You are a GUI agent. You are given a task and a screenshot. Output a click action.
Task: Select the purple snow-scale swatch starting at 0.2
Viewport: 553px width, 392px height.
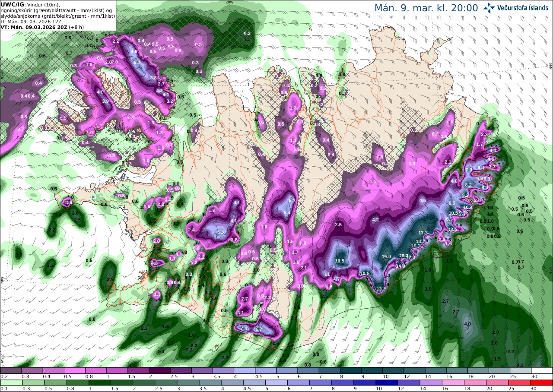(x=11, y=370)
